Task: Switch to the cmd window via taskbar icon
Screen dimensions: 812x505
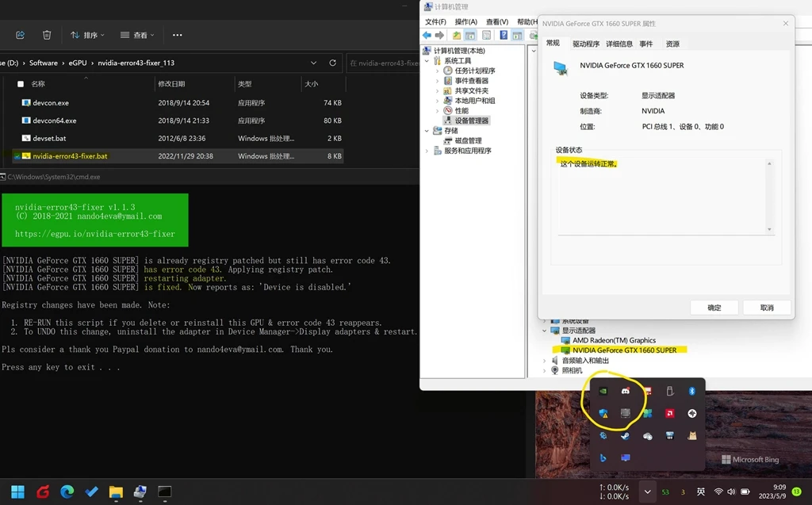Action: tap(165, 492)
